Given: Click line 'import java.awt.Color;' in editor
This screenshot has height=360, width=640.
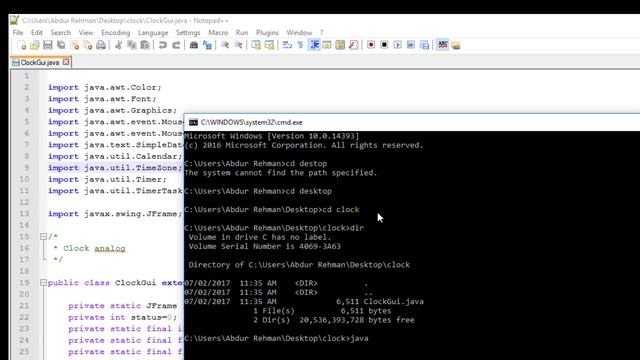Looking at the screenshot, I should click(104, 87).
